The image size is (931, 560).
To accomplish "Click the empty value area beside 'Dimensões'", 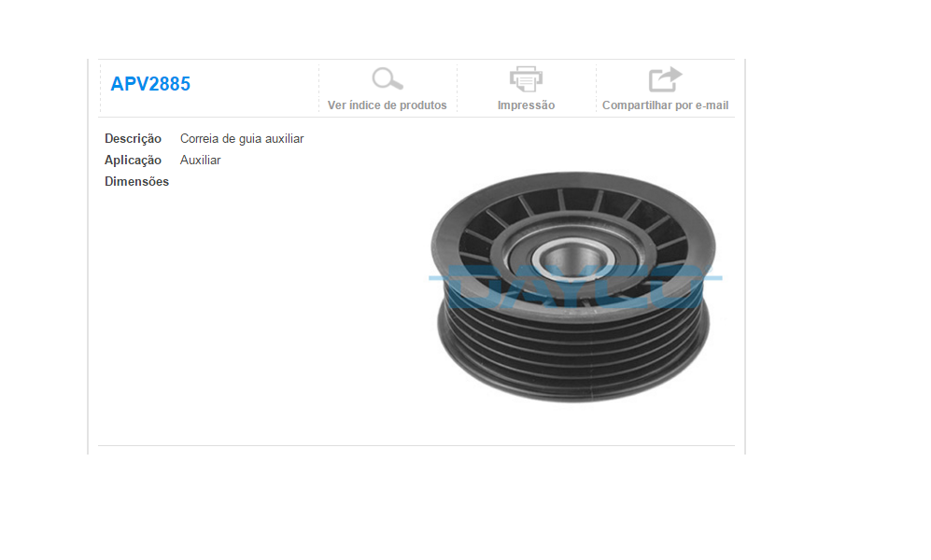I will click(267, 181).
